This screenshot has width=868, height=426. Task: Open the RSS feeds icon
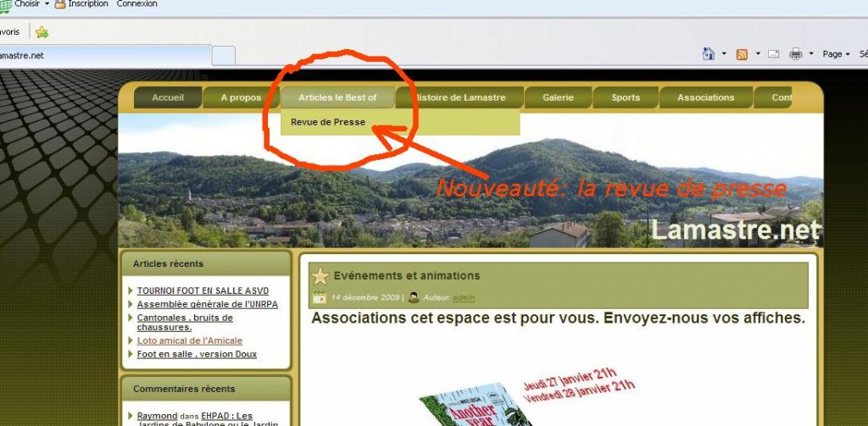tap(742, 54)
